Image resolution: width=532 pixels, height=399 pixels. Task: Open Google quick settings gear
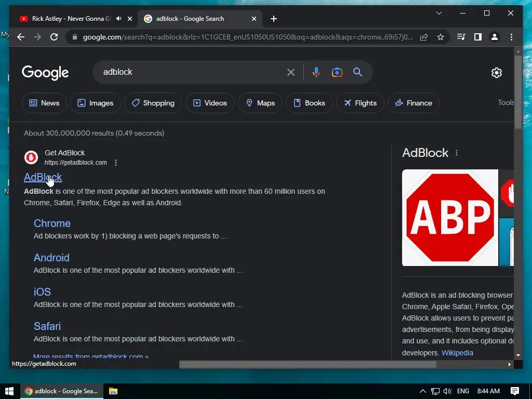pos(496,73)
